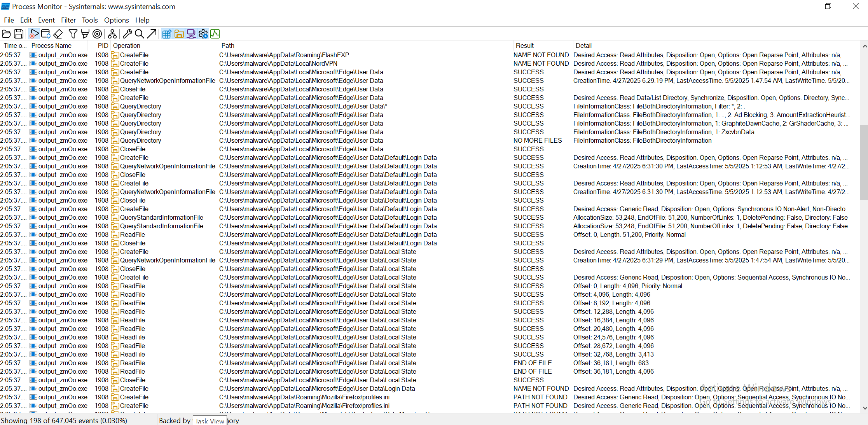Image resolution: width=868 pixels, height=425 pixels.
Task: Click the detail 'Offset: 36,181, Length: 683'
Action: coord(611,363)
